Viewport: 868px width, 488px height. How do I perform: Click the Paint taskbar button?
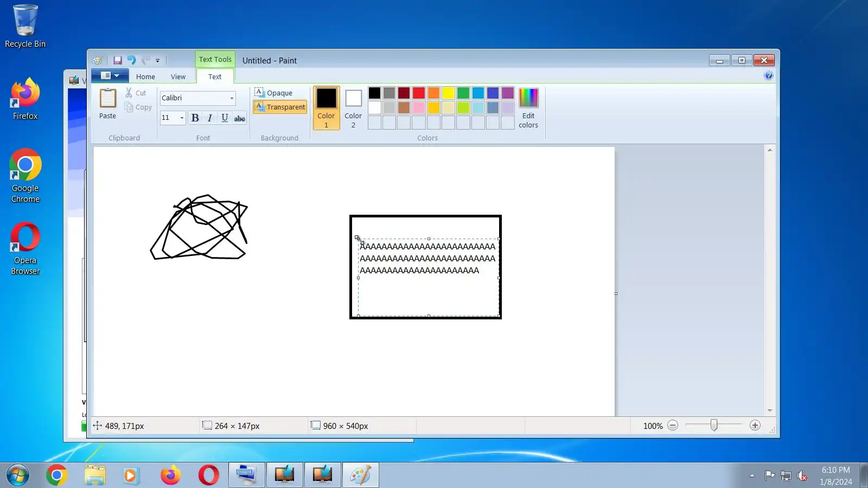[360, 476]
